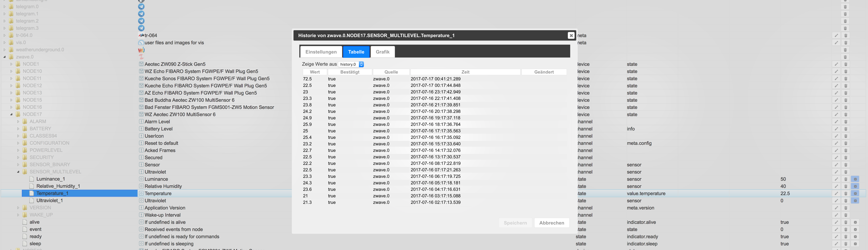Expand the WAKE_UP folder

(18, 215)
